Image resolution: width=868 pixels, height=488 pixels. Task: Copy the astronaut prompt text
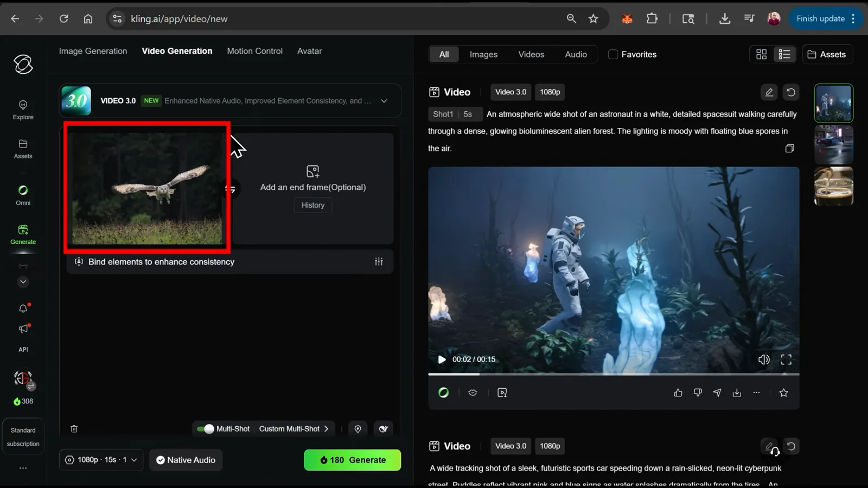789,149
